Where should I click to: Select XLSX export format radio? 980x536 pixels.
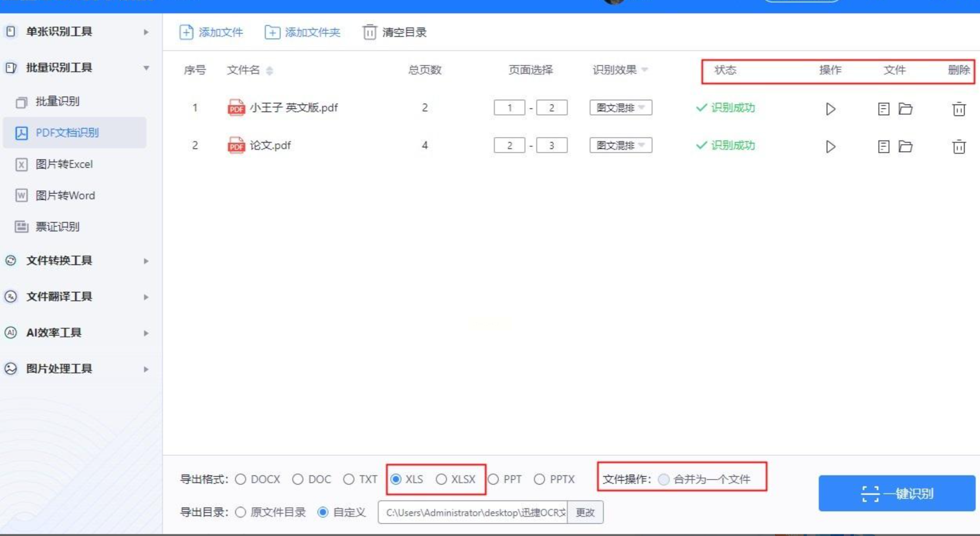pos(441,479)
